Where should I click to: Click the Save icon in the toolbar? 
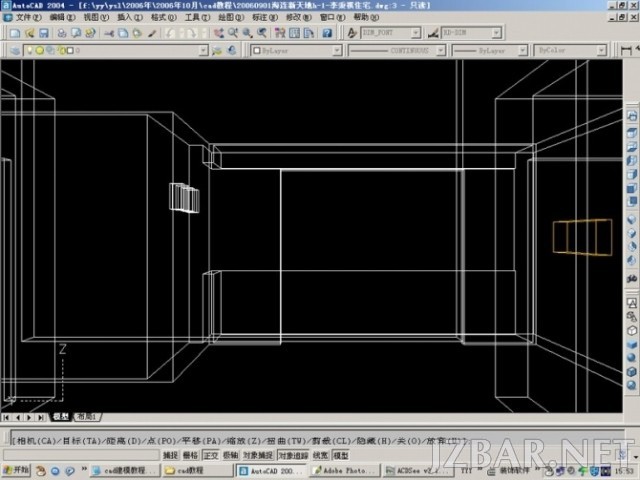click(44, 33)
